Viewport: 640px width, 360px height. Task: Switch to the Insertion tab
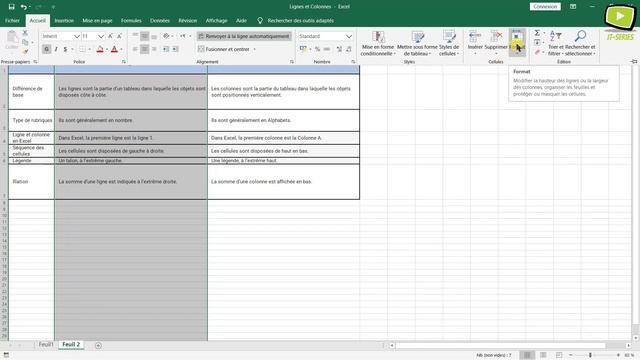click(64, 20)
